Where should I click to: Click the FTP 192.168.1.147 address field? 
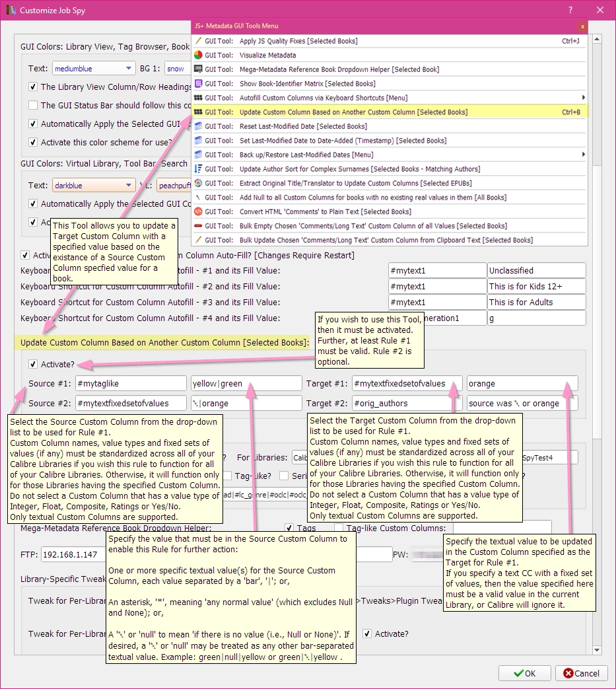click(74, 554)
